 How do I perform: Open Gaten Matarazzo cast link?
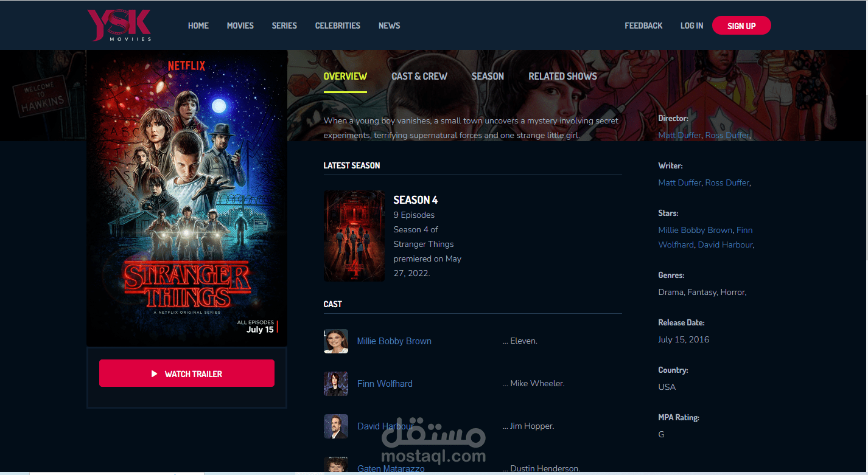pyautogui.click(x=391, y=469)
